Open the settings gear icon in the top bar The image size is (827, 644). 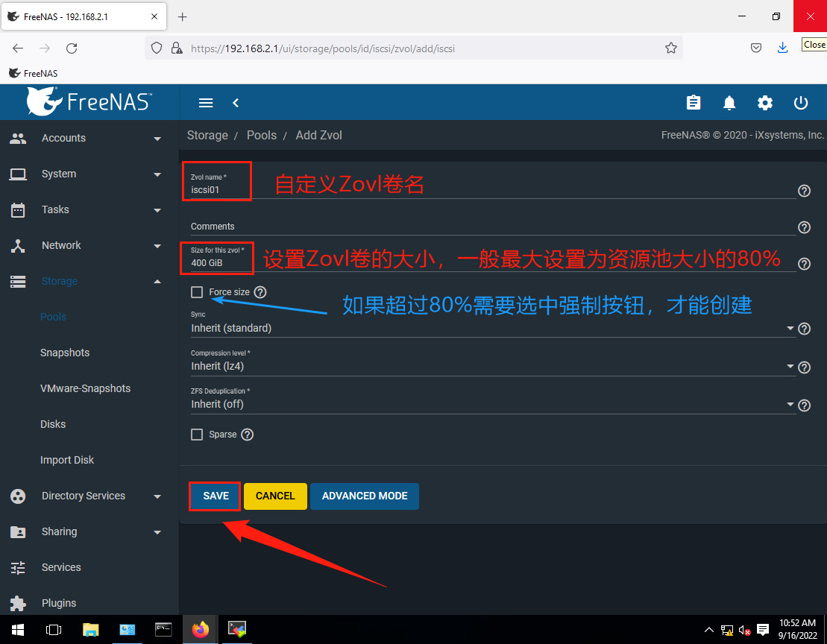pyautogui.click(x=765, y=103)
